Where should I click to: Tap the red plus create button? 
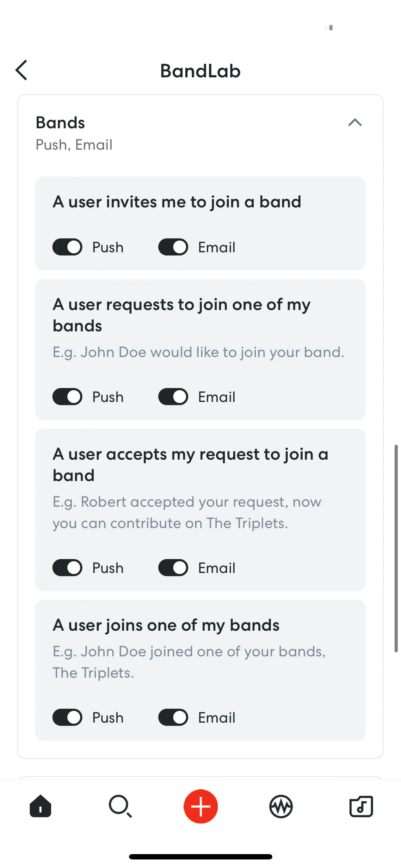(x=201, y=806)
